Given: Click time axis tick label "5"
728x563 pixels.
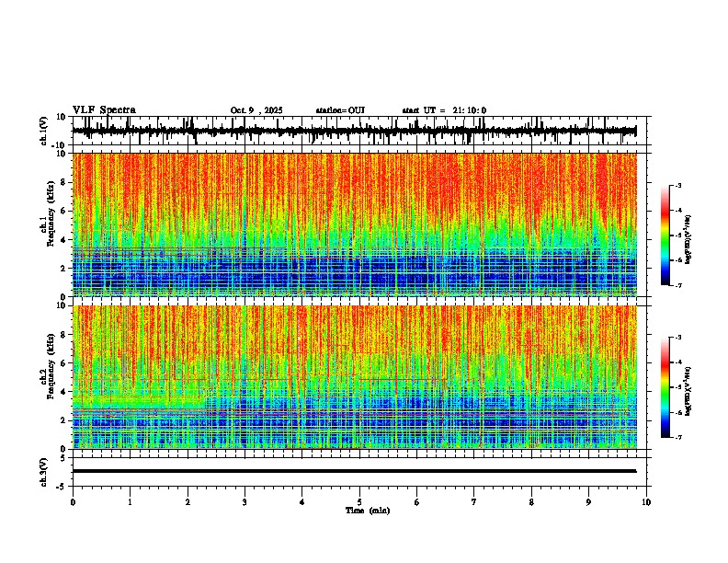Looking at the screenshot, I should [359, 502].
